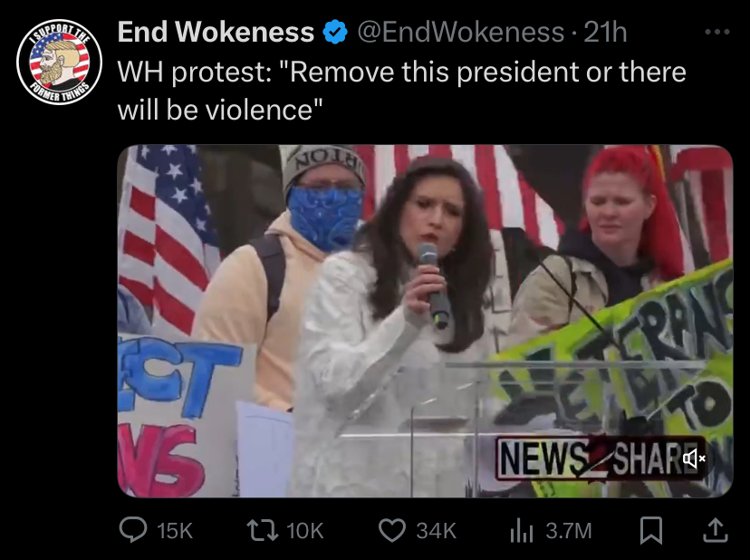Tap the repost arrows icon
This screenshot has height=560, width=750.
coord(262,530)
